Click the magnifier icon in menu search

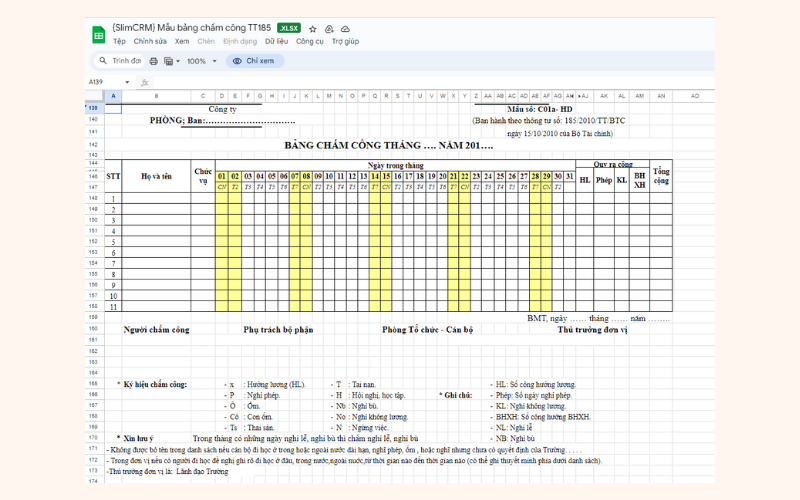coord(104,61)
